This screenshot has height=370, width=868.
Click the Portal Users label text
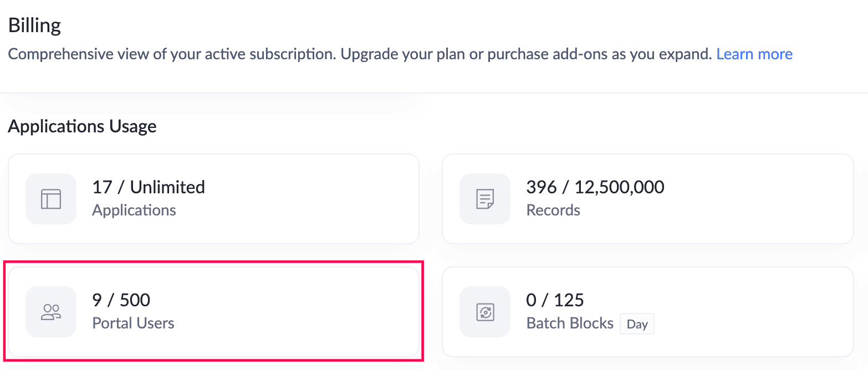(133, 323)
